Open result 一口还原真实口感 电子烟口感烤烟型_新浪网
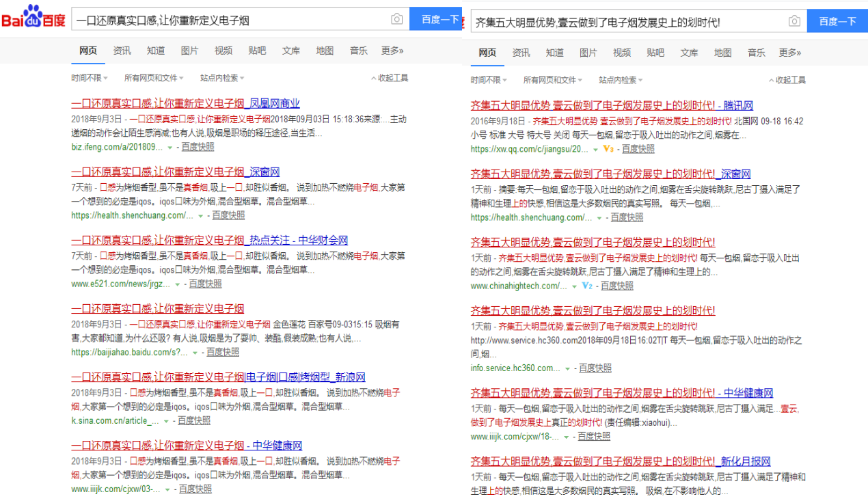 click(218, 377)
